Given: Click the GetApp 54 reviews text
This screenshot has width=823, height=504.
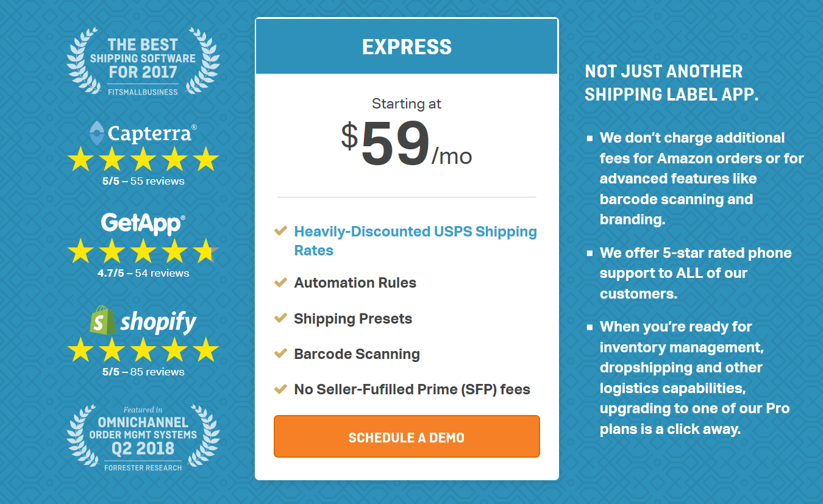Looking at the screenshot, I should tap(143, 273).
